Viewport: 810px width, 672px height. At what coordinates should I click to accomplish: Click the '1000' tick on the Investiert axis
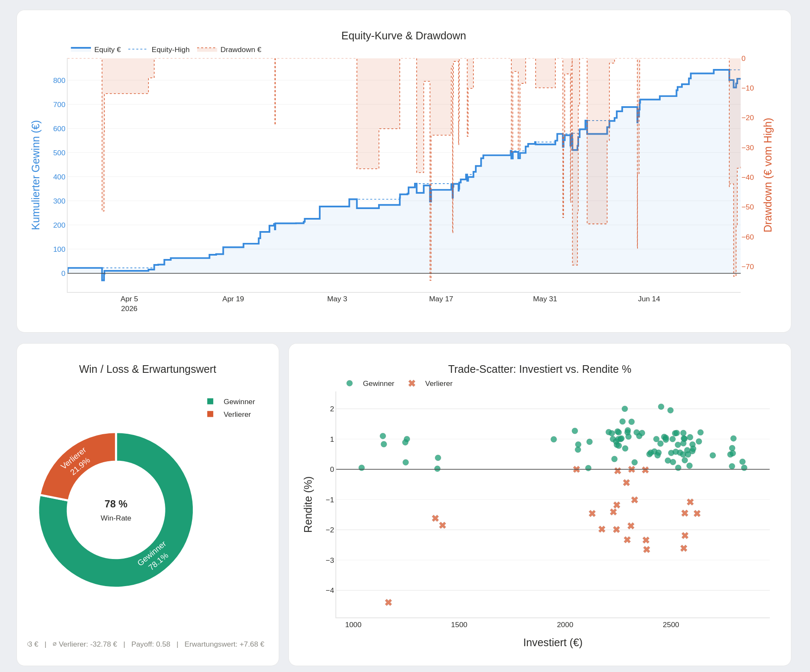(x=353, y=625)
